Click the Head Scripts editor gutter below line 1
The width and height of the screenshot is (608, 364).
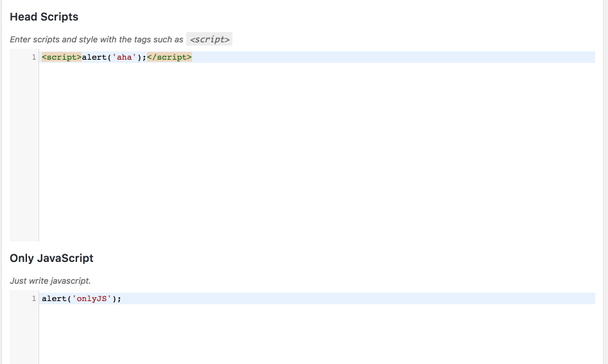(24, 151)
